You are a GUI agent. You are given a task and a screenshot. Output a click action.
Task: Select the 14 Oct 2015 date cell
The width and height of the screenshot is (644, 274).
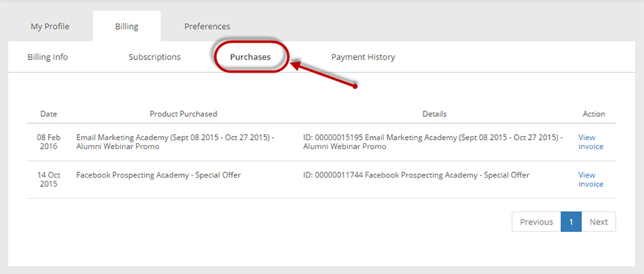tap(48, 180)
